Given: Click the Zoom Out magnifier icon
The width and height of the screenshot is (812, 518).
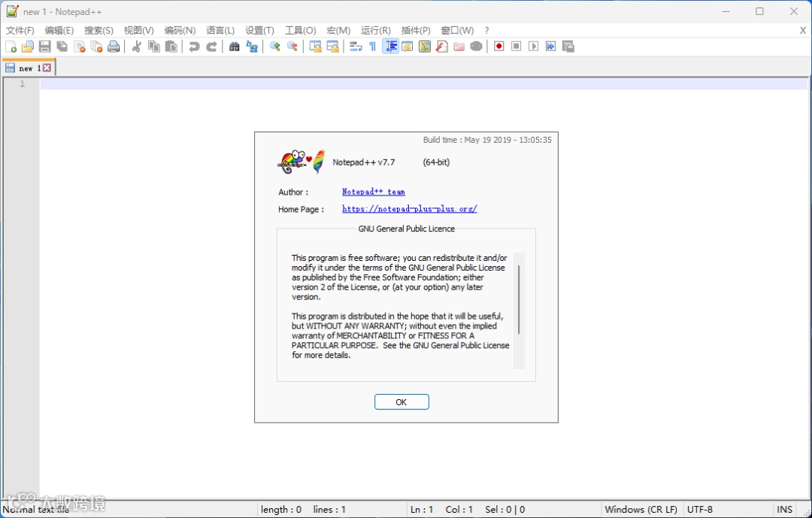Looking at the screenshot, I should point(292,47).
